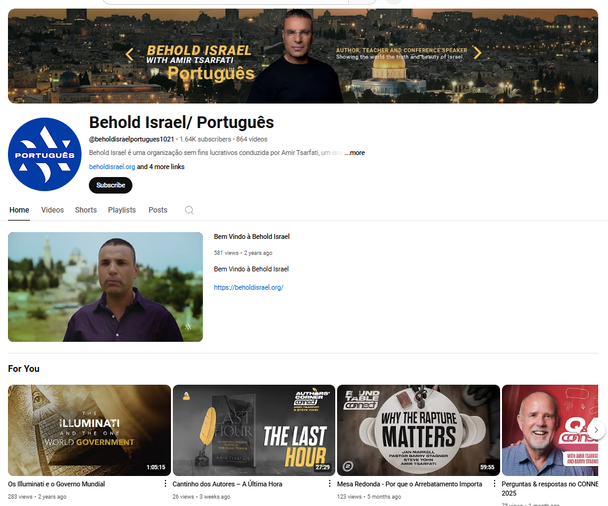Subscribe to Behold Israel/ Português channel
This screenshot has width=608, height=506.
[111, 185]
